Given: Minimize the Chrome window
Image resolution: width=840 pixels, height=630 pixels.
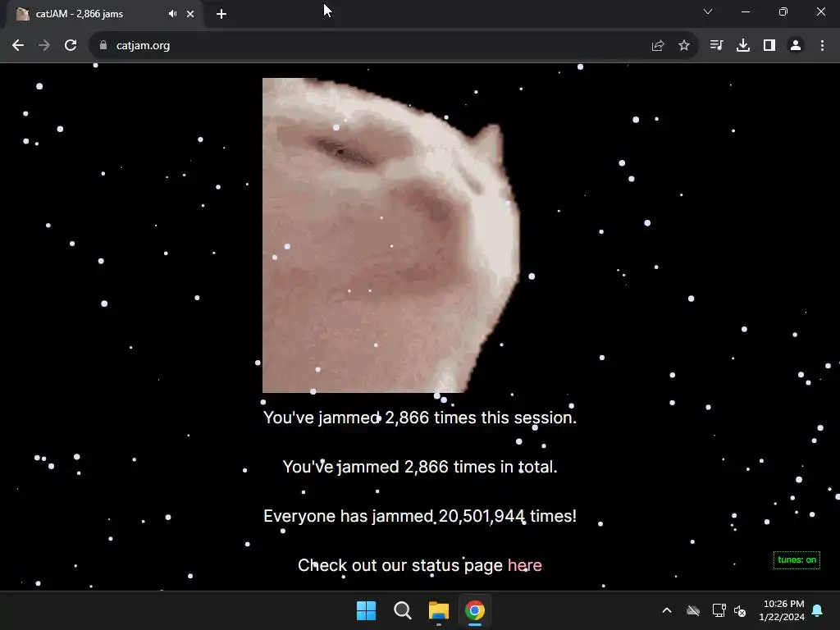Looking at the screenshot, I should [x=745, y=11].
